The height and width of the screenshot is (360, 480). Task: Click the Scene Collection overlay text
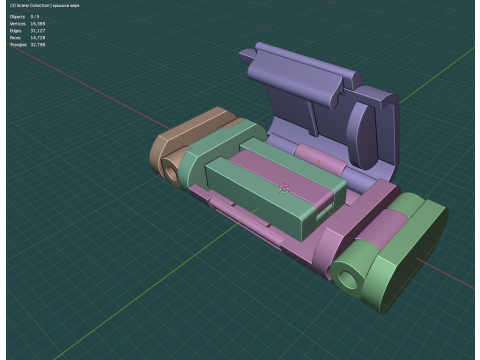click(x=45, y=6)
